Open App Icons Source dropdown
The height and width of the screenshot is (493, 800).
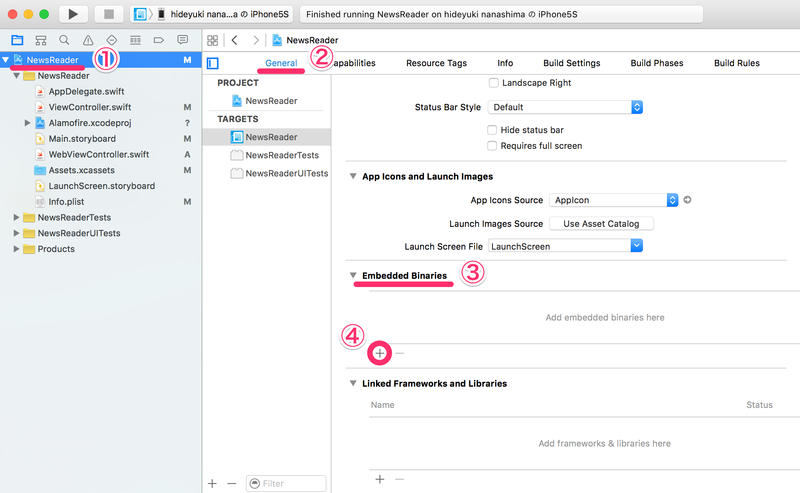click(x=614, y=200)
